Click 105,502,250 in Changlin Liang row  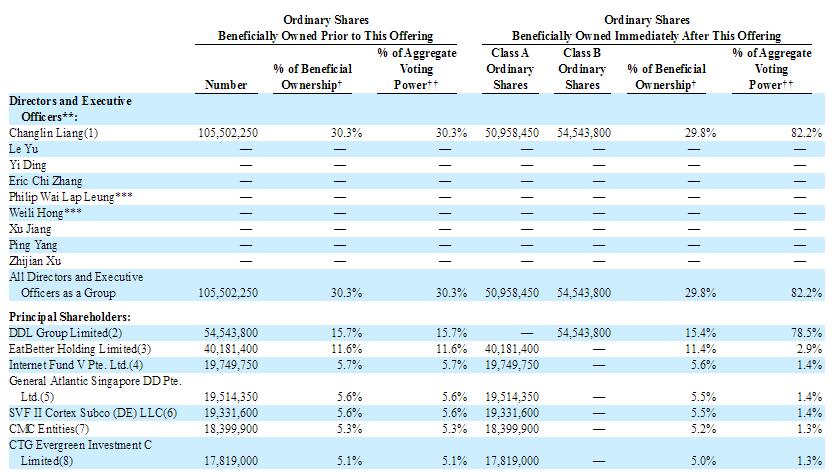[x=228, y=133]
